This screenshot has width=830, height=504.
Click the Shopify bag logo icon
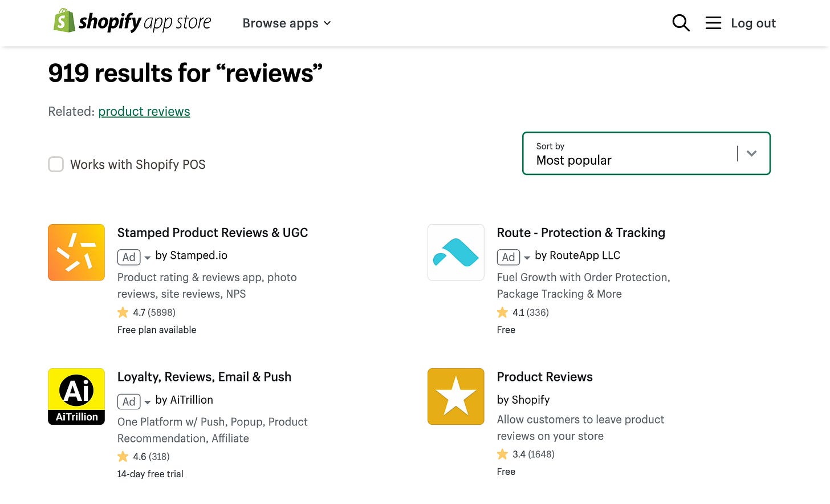tap(64, 21)
